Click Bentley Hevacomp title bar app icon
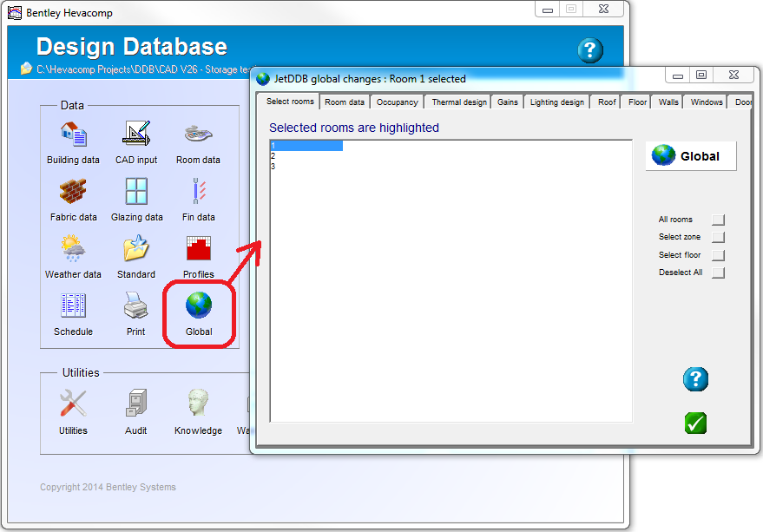 15,13
